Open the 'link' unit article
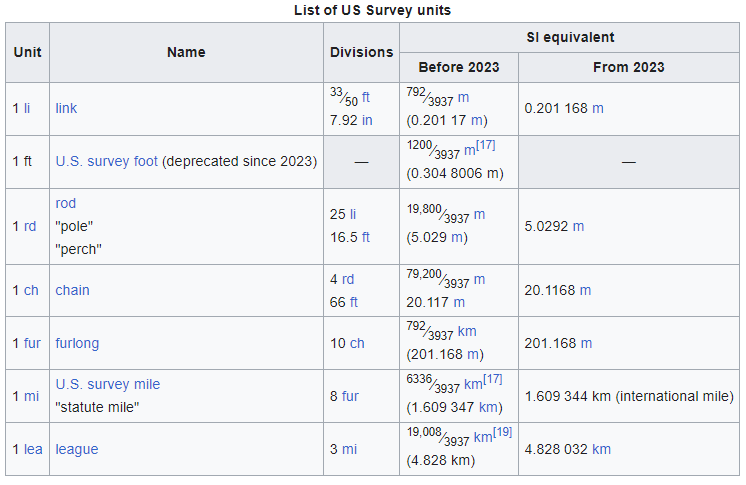 [66, 108]
